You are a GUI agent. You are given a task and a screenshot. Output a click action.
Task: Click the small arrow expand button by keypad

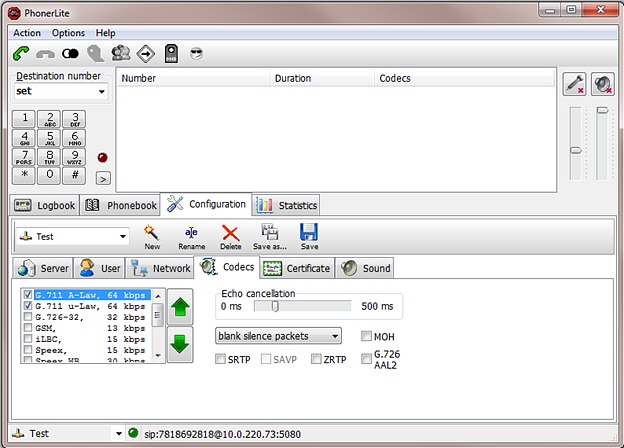click(103, 179)
